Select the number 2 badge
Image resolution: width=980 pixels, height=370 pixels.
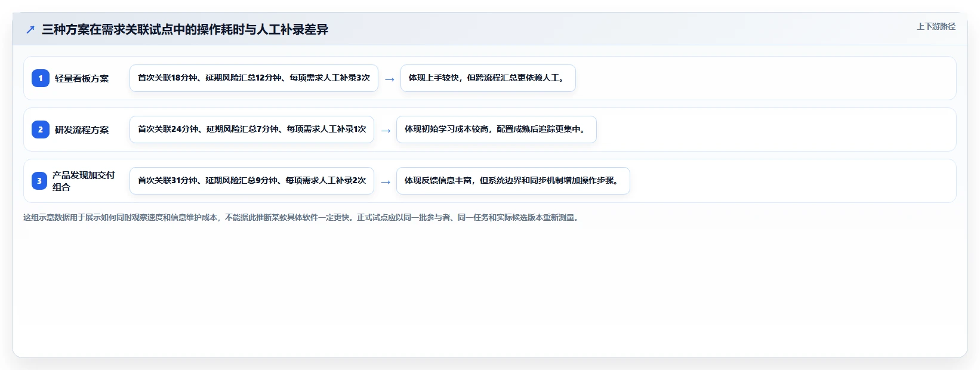(41, 129)
